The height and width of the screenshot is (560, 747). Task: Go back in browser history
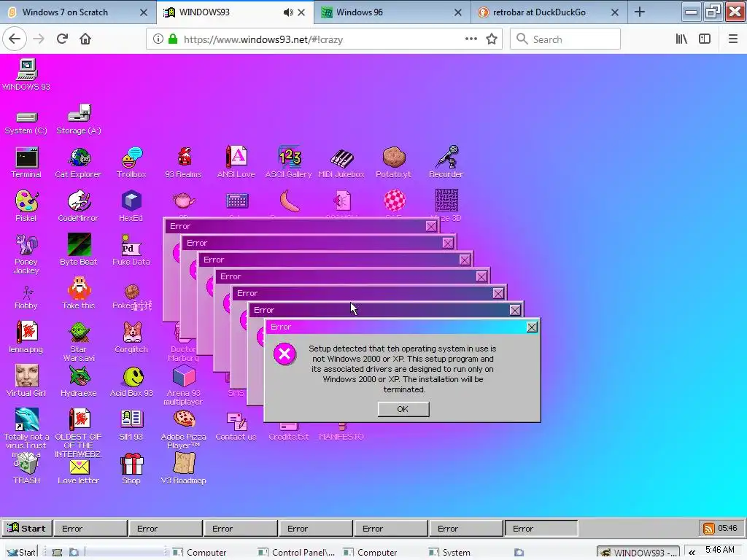(15, 39)
